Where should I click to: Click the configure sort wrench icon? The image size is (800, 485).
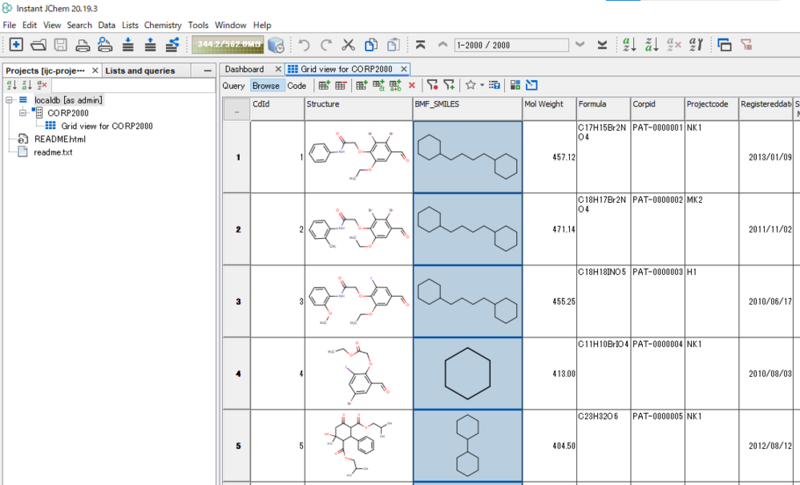[x=696, y=45]
